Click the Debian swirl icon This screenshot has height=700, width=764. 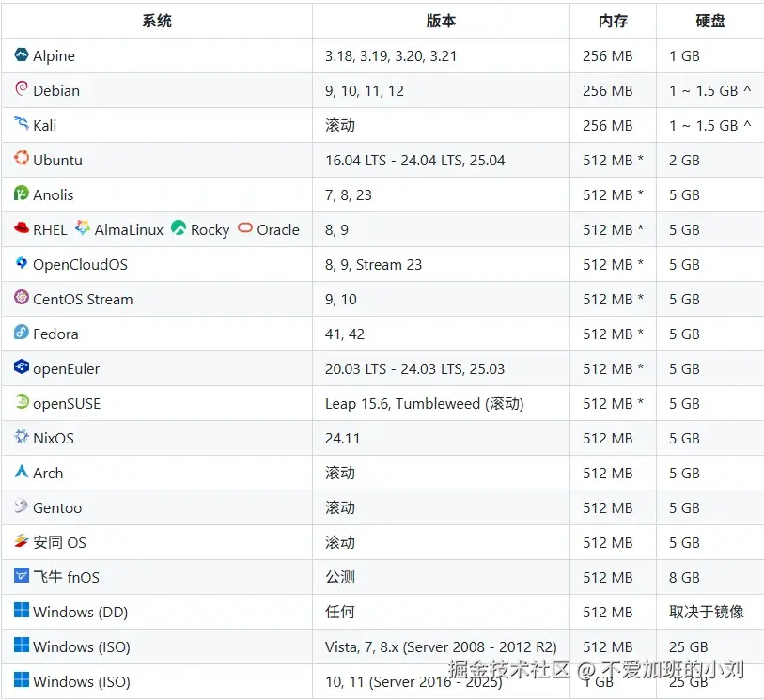[x=22, y=88]
